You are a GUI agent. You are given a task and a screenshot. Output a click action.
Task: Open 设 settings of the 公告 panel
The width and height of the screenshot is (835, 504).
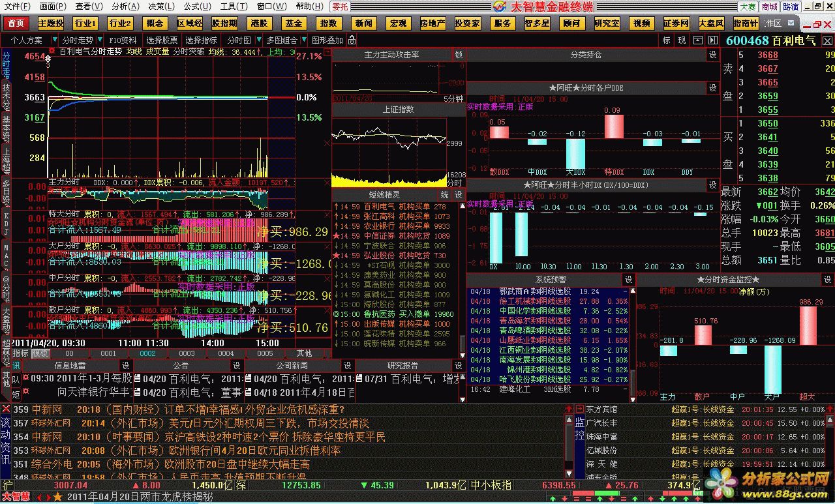pyautogui.click(x=237, y=366)
